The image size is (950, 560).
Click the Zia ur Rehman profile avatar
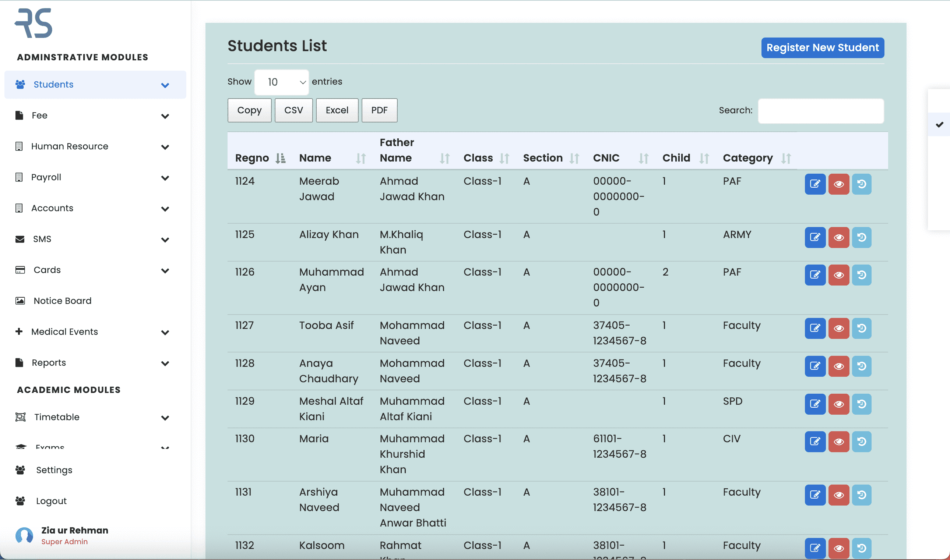[24, 535]
